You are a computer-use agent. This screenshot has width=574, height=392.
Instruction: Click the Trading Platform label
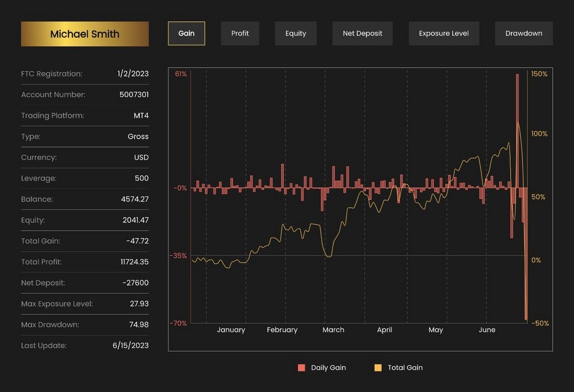(52, 115)
